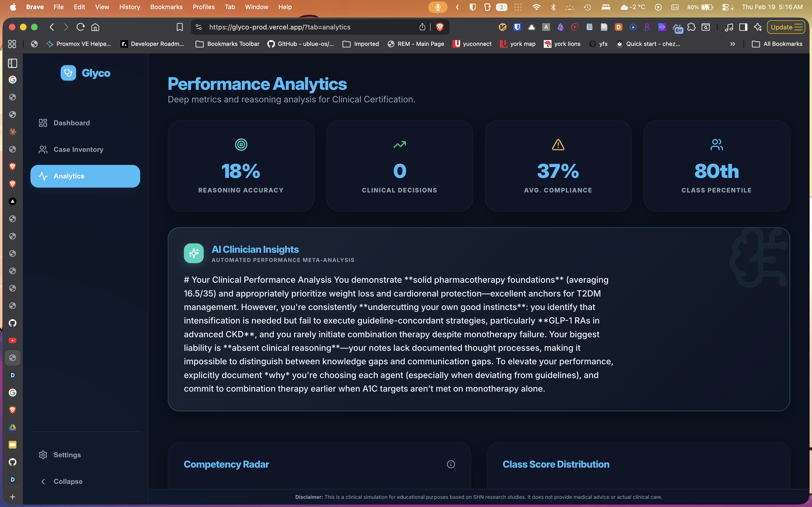Click the Competency Radar info icon

451,464
